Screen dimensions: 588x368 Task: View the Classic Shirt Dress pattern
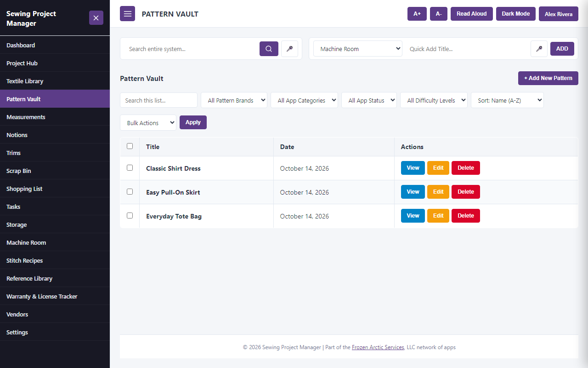(413, 168)
